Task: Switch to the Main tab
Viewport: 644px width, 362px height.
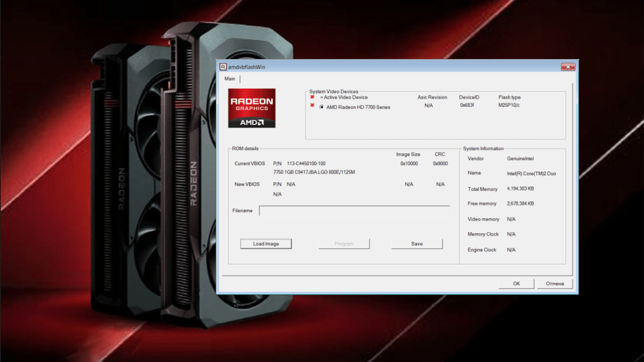Action: [230, 79]
